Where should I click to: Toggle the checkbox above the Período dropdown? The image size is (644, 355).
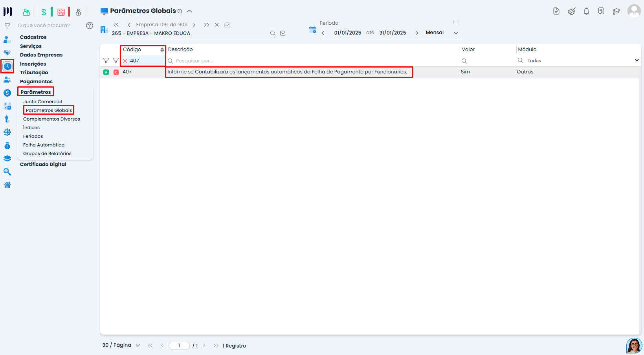point(456,22)
